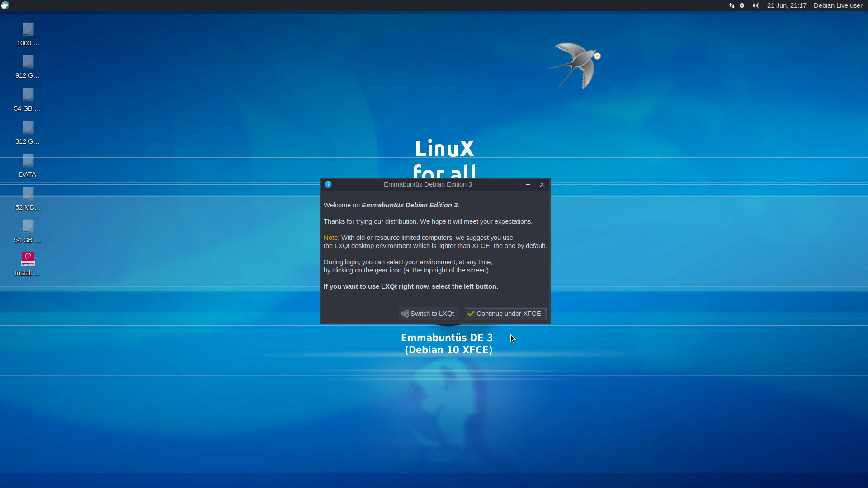Open the power manager tray icon
The height and width of the screenshot is (488, 868).
(x=742, y=5)
